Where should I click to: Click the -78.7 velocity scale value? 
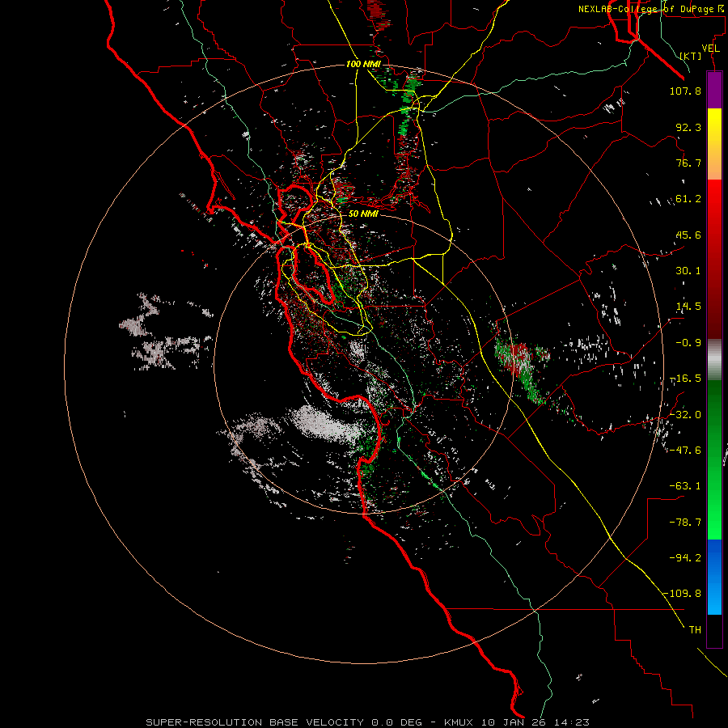point(685,523)
